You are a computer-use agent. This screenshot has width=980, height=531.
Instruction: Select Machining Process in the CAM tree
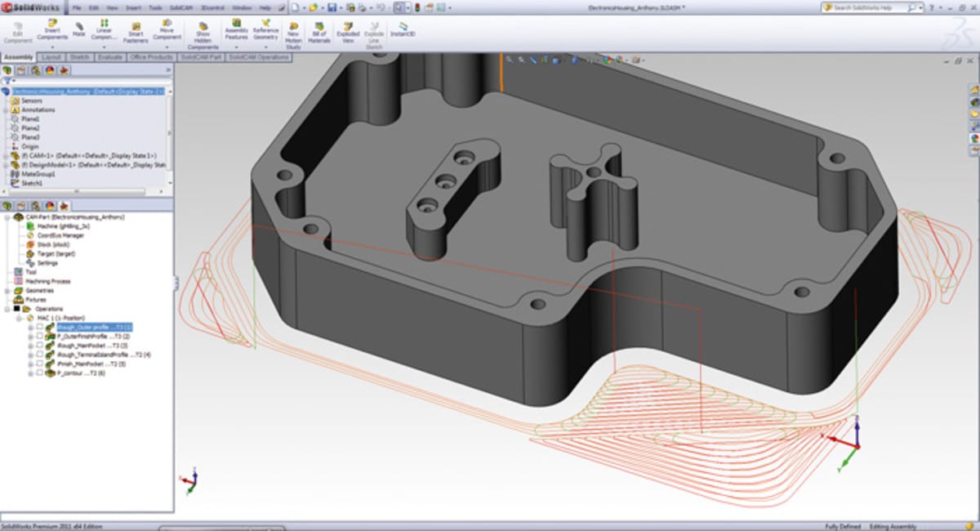pyautogui.click(x=48, y=281)
